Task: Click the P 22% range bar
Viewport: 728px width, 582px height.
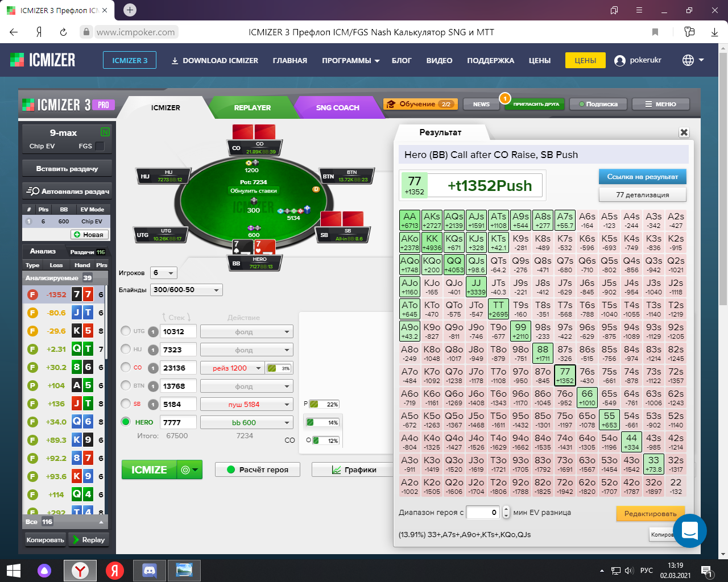Action: [x=324, y=404]
